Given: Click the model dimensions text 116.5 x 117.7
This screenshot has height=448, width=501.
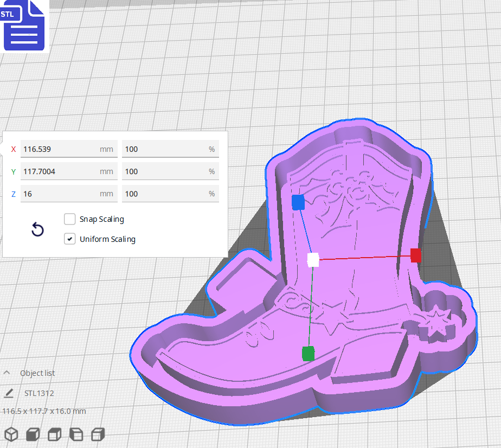Looking at the screenshot, I should [x=43, y=411].
